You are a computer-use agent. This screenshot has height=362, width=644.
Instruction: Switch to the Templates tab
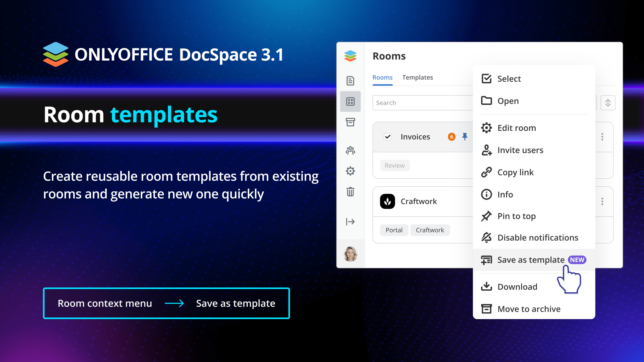pyautogui.click(x=418, y=77)
